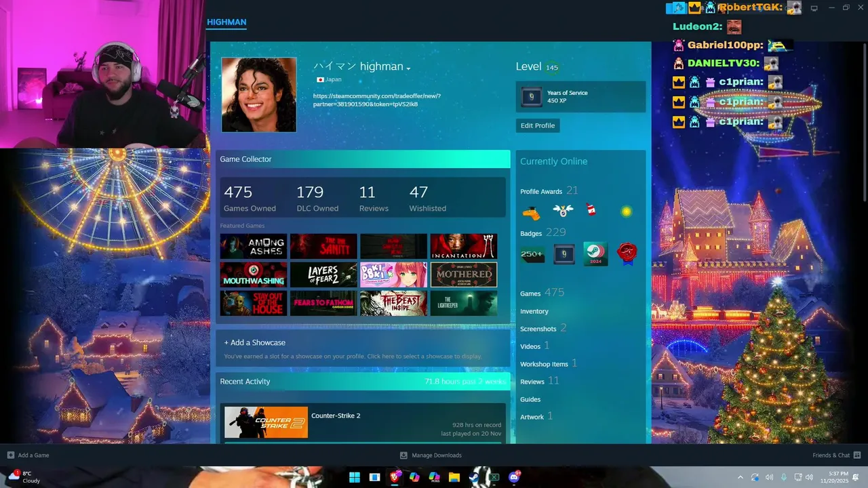
Task: Click the microphone icon in system tray
Action: [784, 477]
